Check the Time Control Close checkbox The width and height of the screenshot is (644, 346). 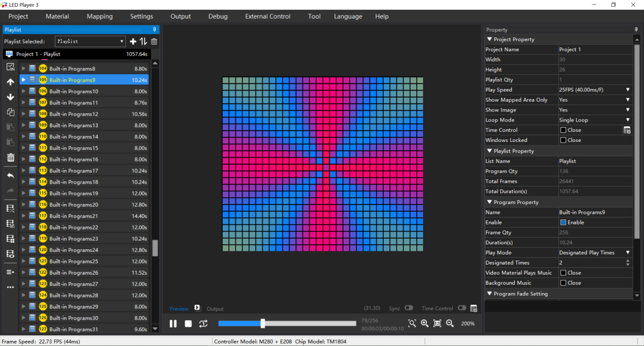tap(563, 130)
